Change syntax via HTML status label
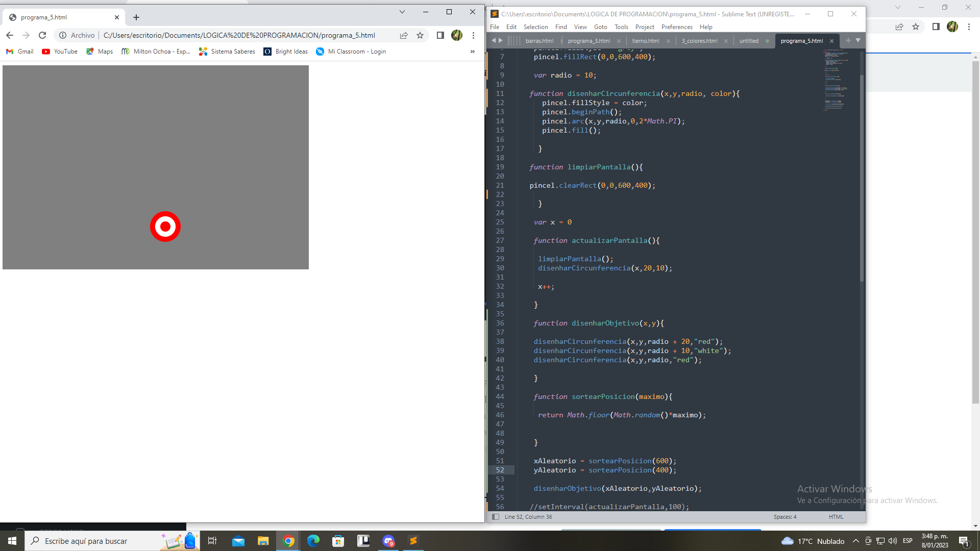980x551 pixels. [836, 517]
